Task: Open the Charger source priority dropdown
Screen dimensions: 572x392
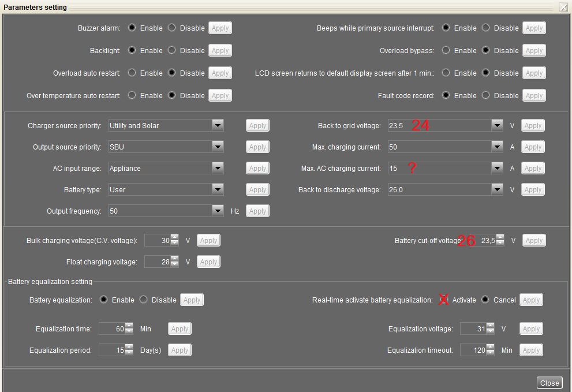Action: pos(218,125)
